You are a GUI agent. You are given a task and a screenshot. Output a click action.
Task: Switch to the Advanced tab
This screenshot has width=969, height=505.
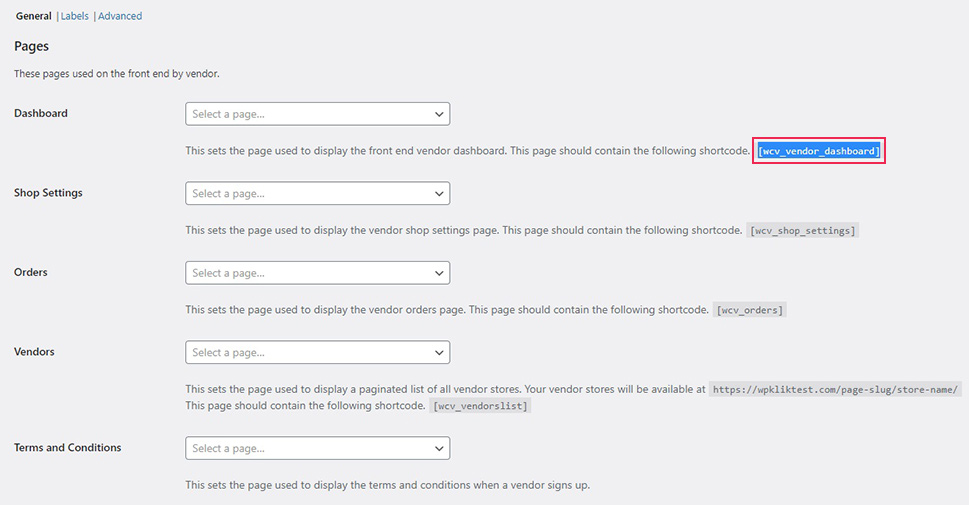click(120, 16)
